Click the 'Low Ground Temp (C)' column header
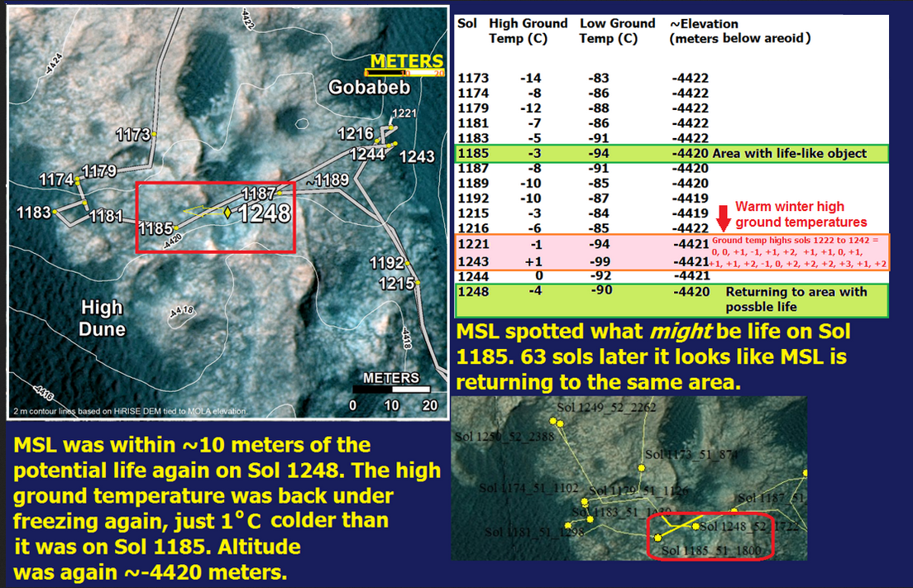Image resolution: width=913 pixels, height=588 pixels. click(x=617, y=31)
